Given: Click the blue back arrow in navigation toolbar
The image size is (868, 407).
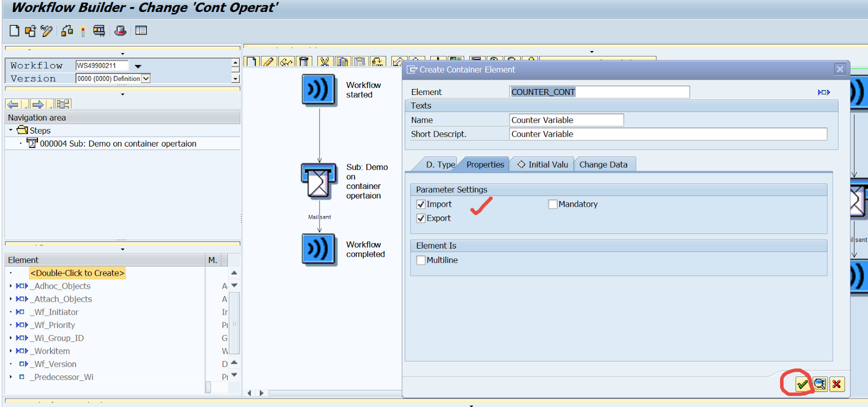Looking at the screenshot, I should pos(12,104).
